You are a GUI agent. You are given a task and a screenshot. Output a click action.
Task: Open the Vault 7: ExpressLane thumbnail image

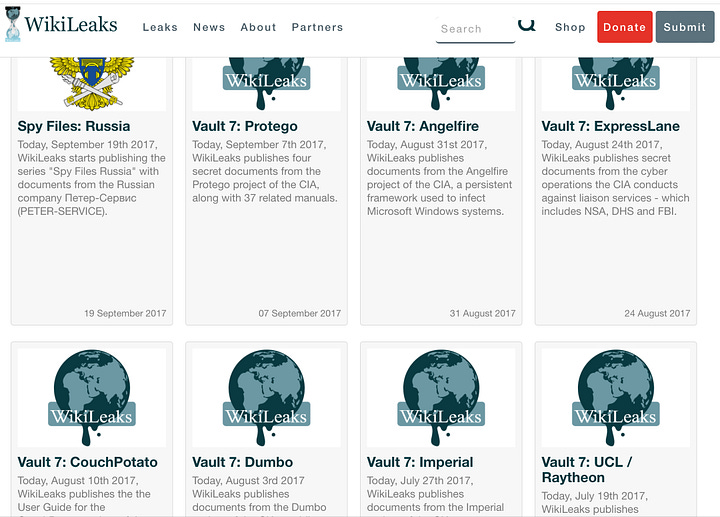tap(615, 84)
